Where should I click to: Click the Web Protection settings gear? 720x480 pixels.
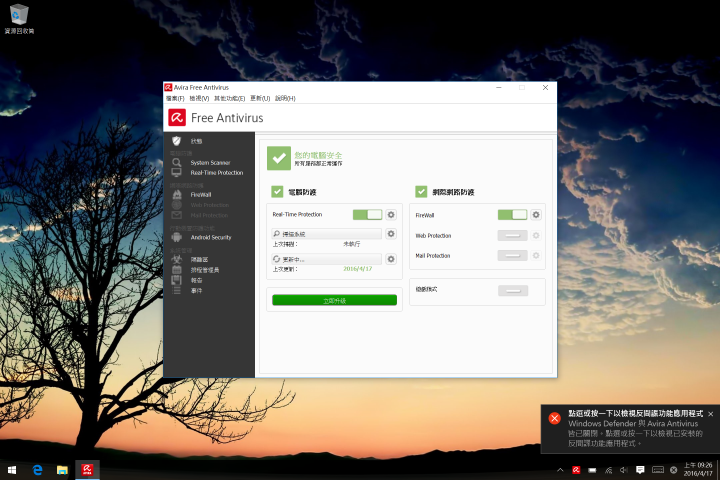[x=536, y=236]
